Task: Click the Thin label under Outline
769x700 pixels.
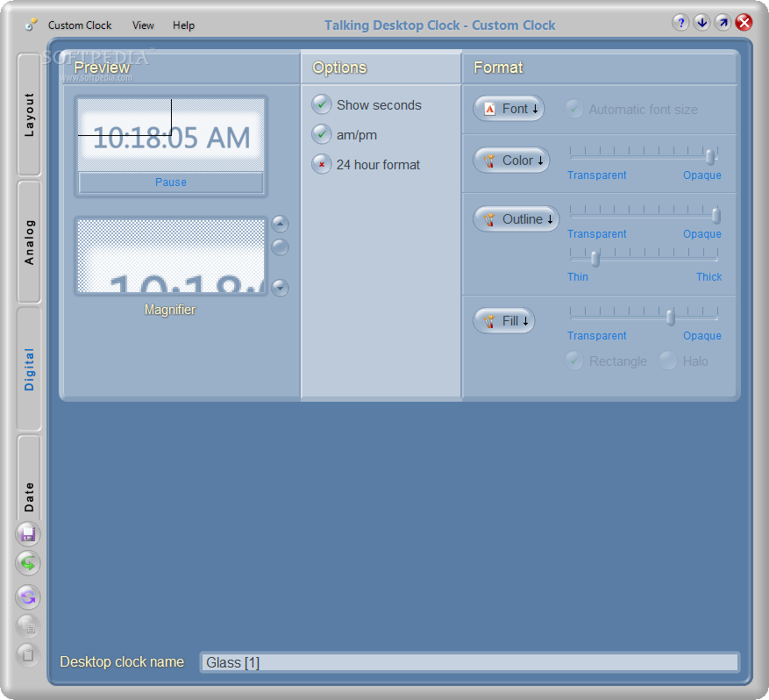Action: click(x=578, y=277)
